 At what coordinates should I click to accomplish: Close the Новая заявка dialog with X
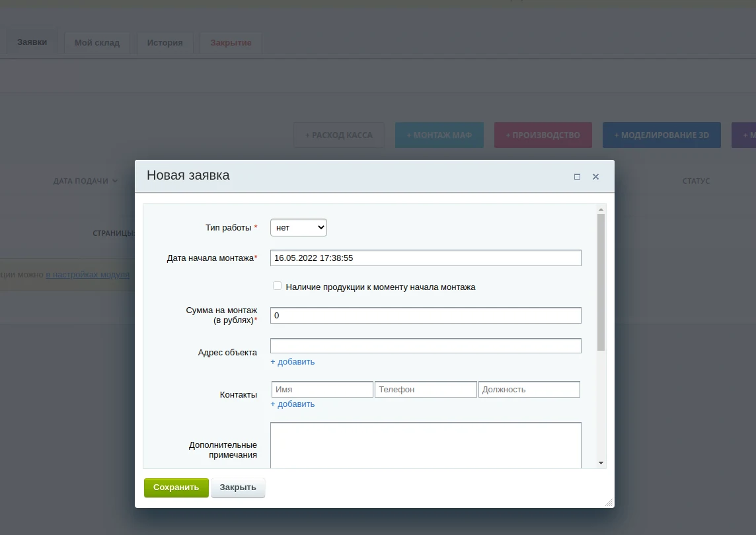(x=595, y=177)
